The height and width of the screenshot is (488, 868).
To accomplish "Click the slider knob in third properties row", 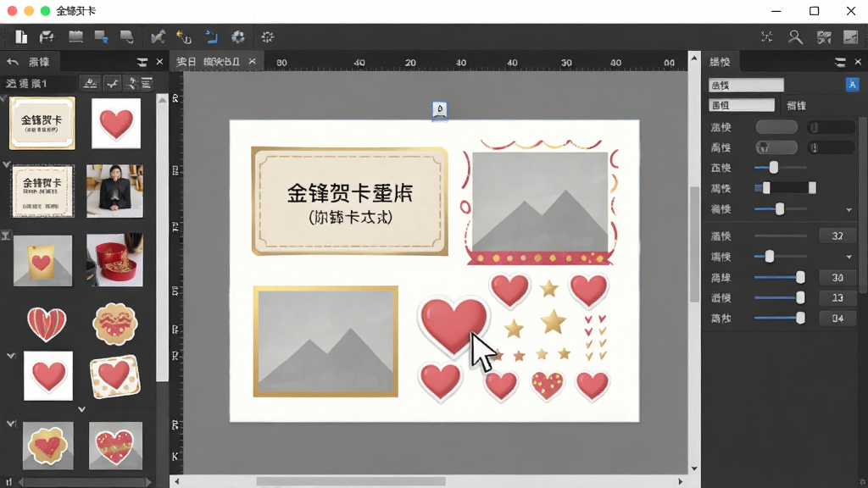I will [774, 168].
